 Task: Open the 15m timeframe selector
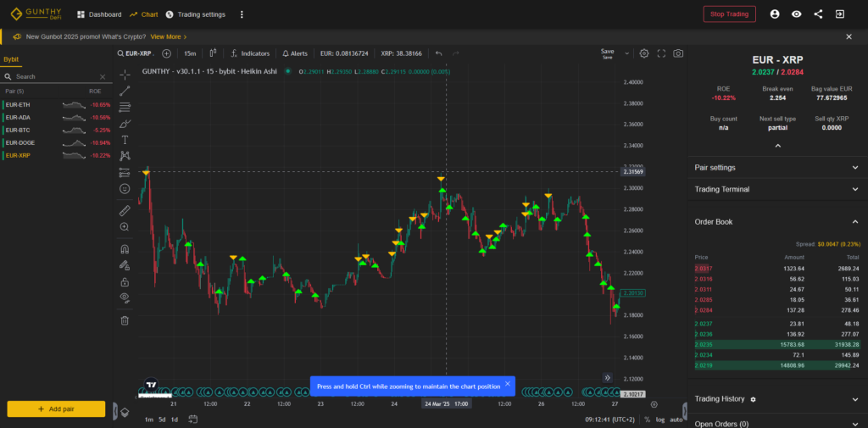[190, 53]
